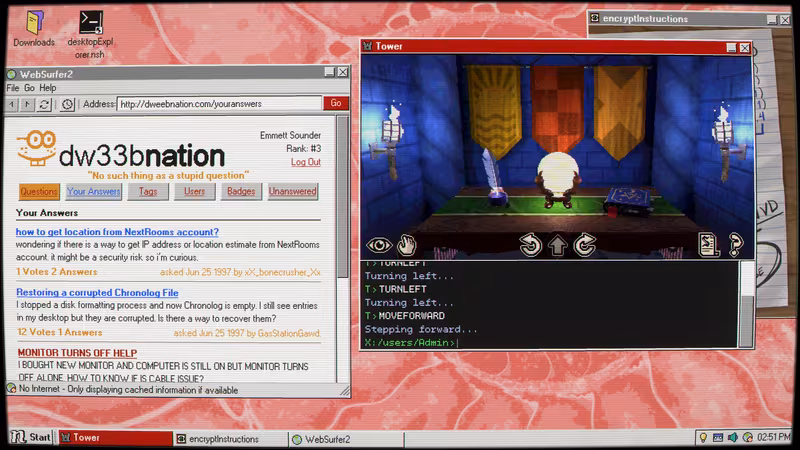
Task: Click the red Go button
Action: [x=336, y=104]
